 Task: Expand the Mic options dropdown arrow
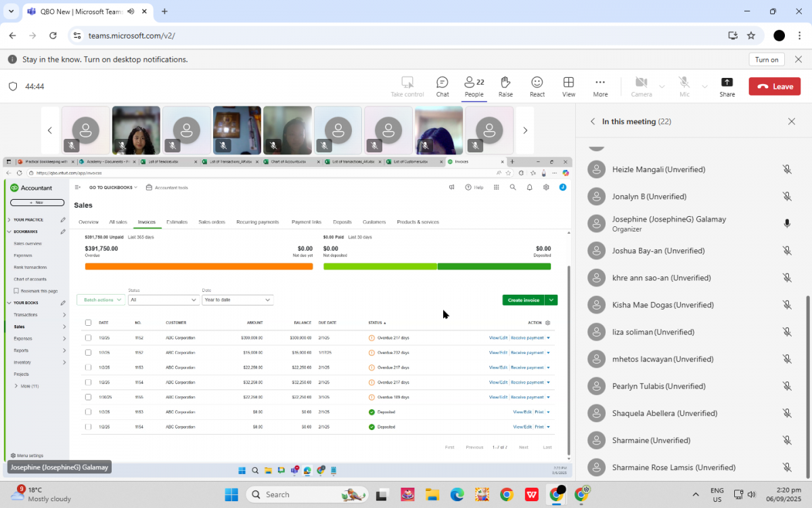(x=704, y=87)
